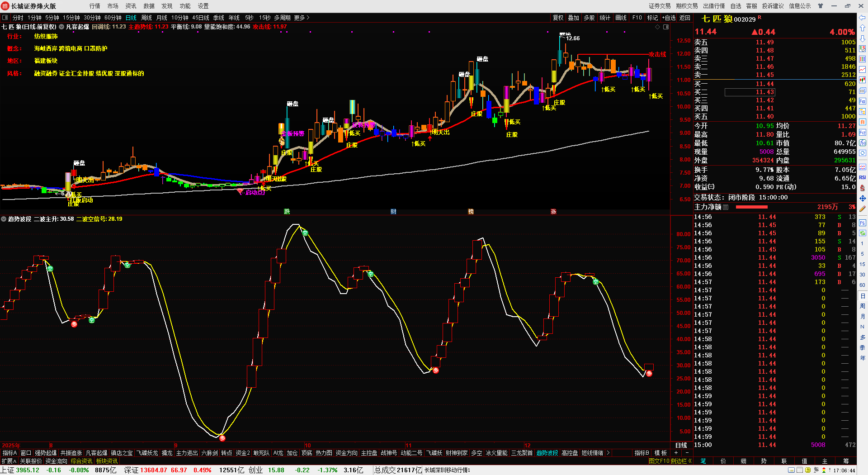Click the 投诉建议 link
This screenshot has height=475, width=868.
773,6
